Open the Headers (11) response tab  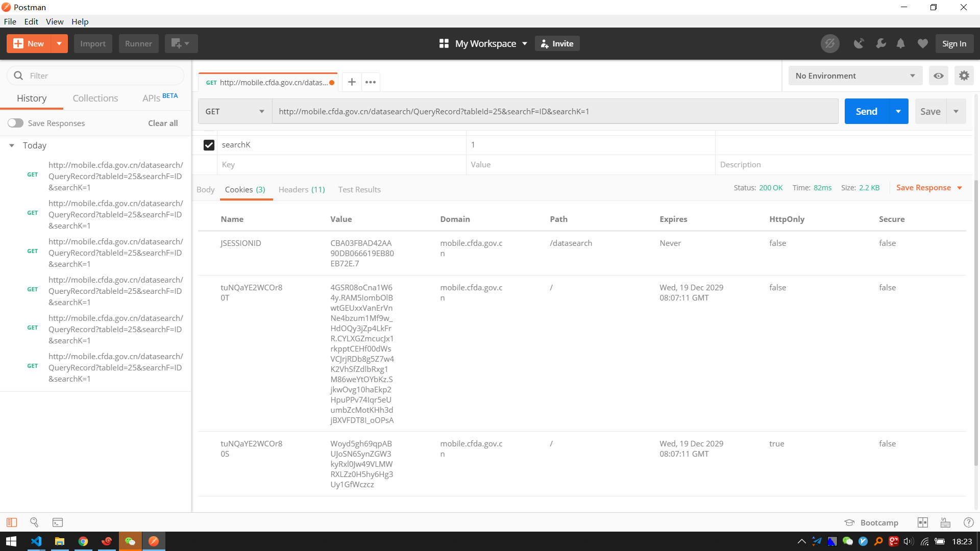[x=302, y=190]
